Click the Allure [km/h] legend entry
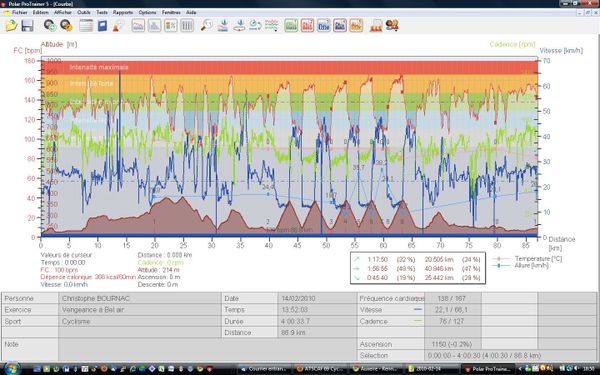600x375 pixels. tap(520, 265)
